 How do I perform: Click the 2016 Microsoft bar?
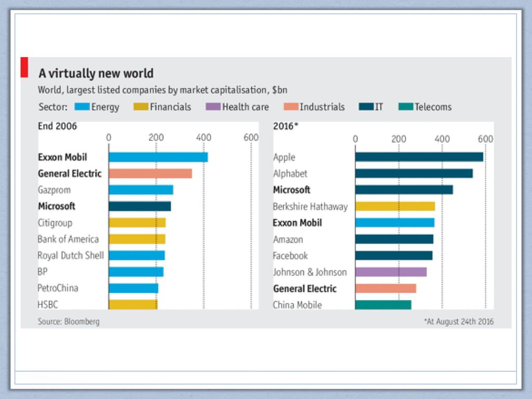tap(404, 190)
